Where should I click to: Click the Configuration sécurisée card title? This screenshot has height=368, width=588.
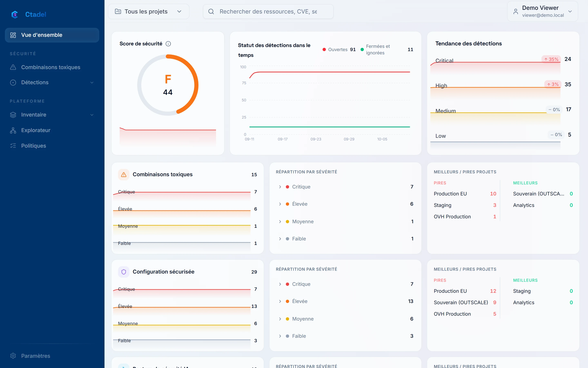point(164,272)
